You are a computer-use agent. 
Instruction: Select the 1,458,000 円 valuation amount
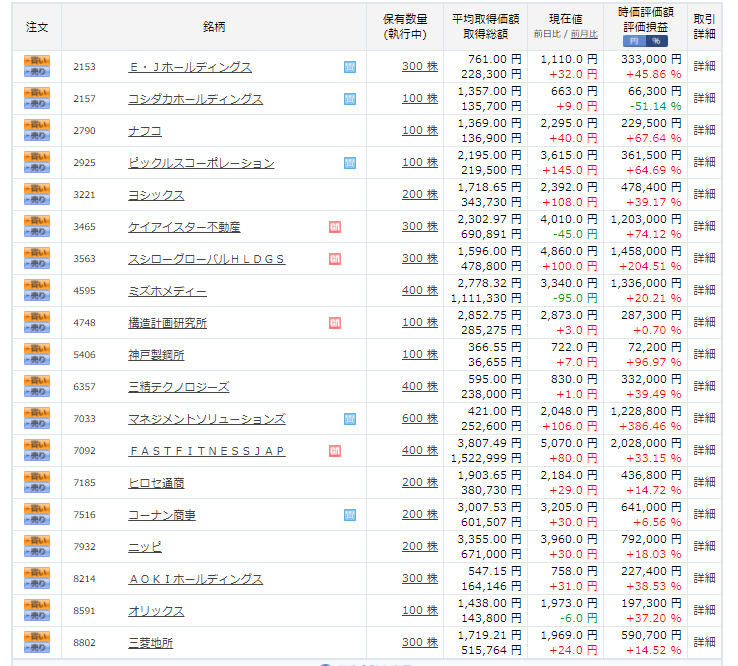(646, 251)
